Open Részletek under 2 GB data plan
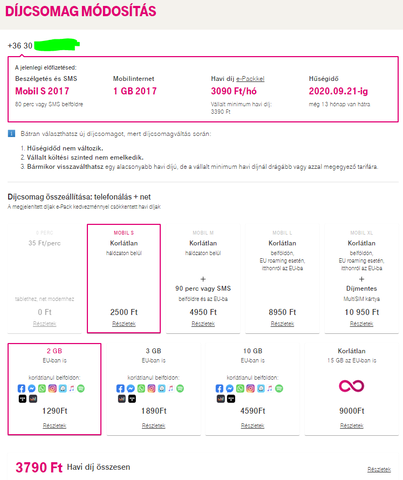403x480 pixels. pos(54,426)
